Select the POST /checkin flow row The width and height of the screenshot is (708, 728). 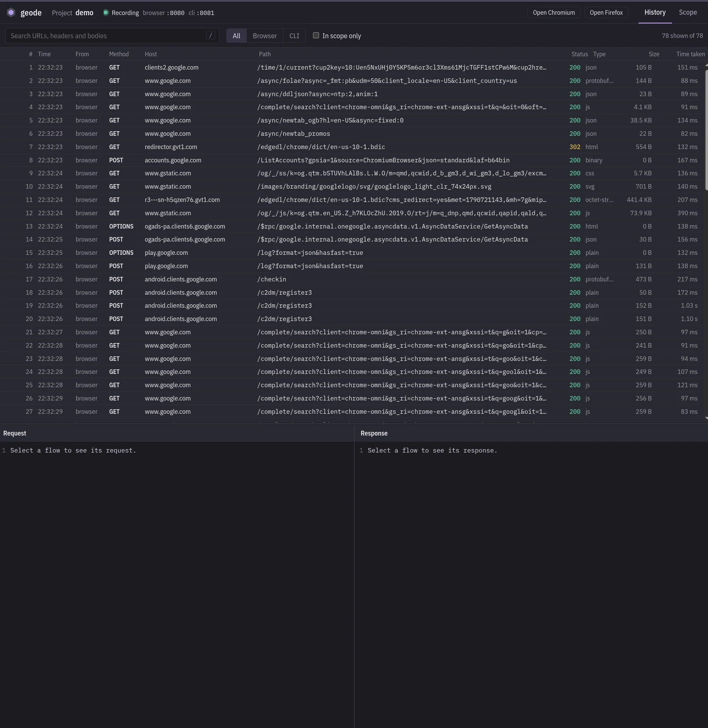[x=352, y=279]
